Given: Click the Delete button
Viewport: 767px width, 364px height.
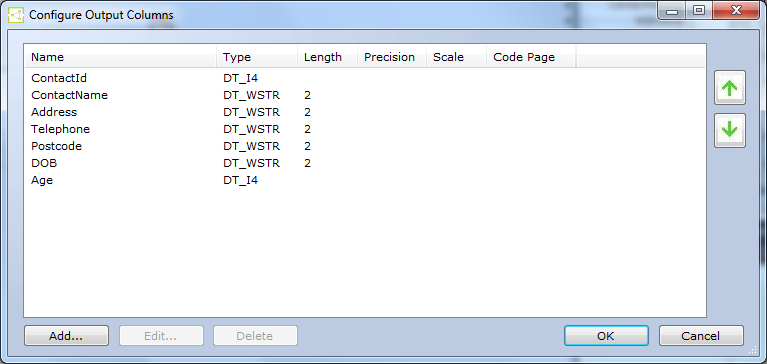Looking at the screenshot, I should [x=255, y=336].
